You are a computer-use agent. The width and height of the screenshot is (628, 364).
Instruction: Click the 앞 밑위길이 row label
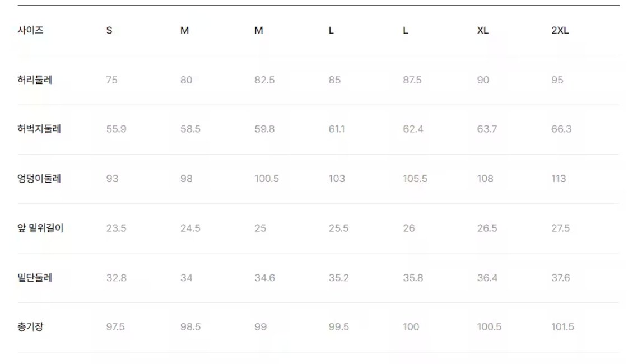click(x=40, y=228)
